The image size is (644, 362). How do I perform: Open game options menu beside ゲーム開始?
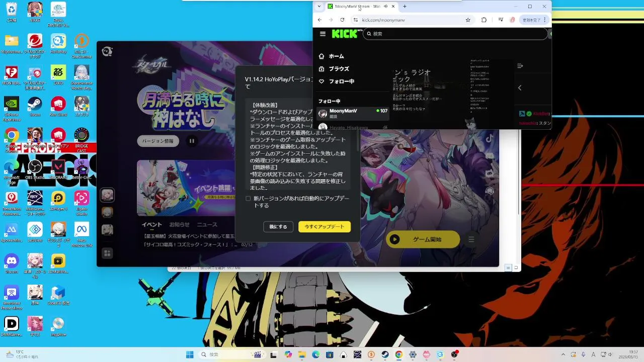pyautogui.click(x=471, y=240)
